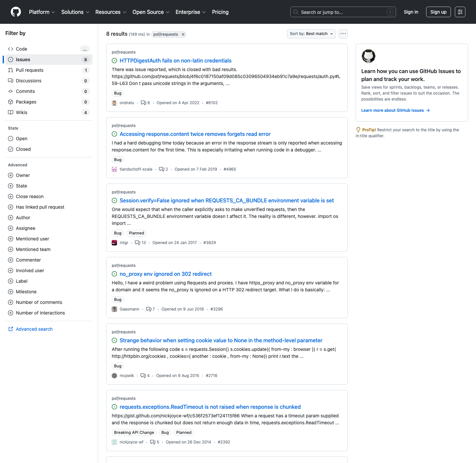
Task: Select the Wikis filter
Action: 49,112
